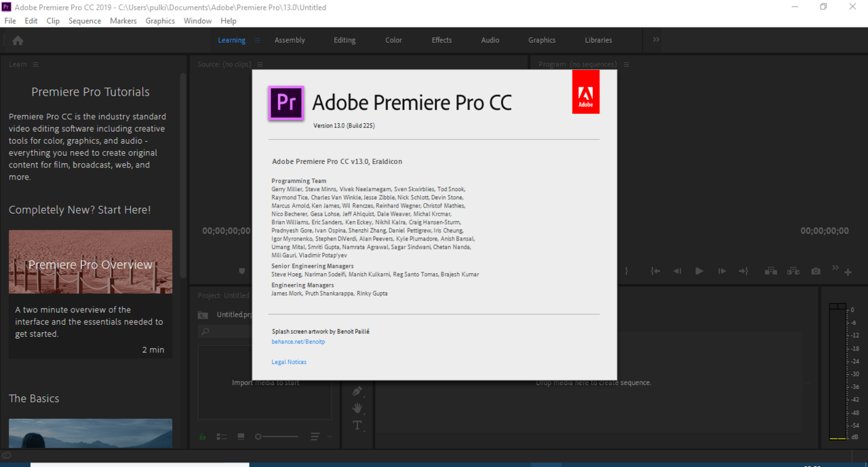This screenshot has height=467, width=868.
Task: Click the Pr logo in About dialog
Action: click(x=286, y=103)
